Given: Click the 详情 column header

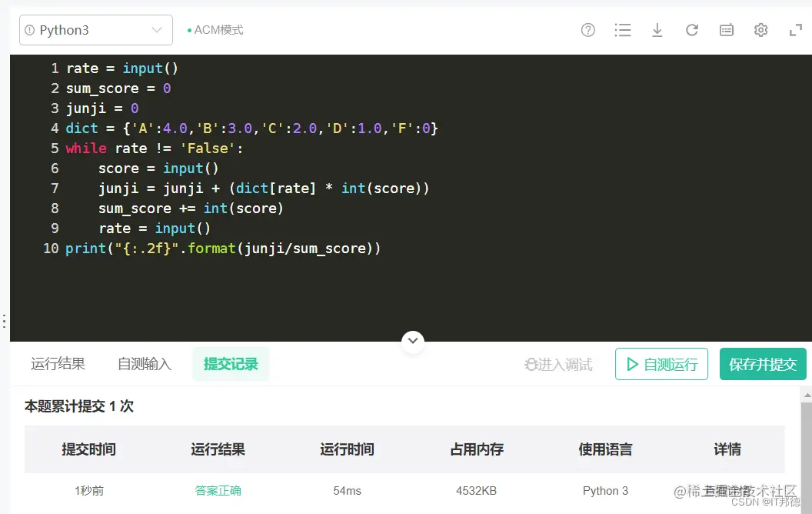Looking at the screenshot, I should [x=727, y=449].
